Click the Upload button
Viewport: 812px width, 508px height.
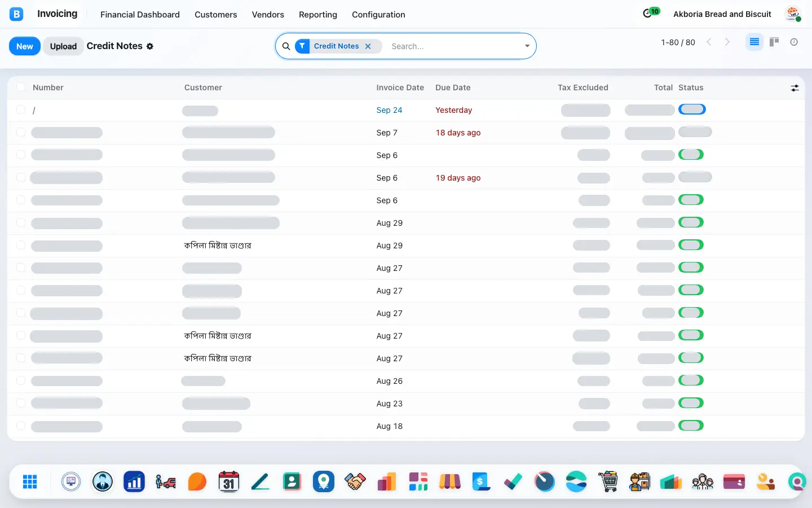[63, 46]
